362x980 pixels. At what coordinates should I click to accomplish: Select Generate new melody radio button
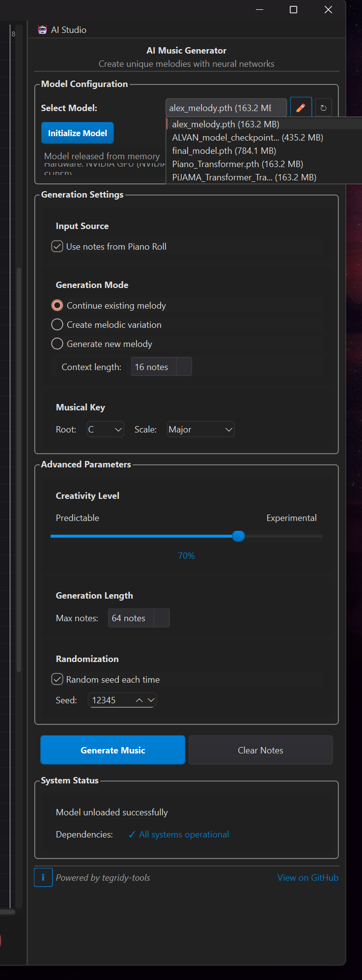[x=57, y=344]
